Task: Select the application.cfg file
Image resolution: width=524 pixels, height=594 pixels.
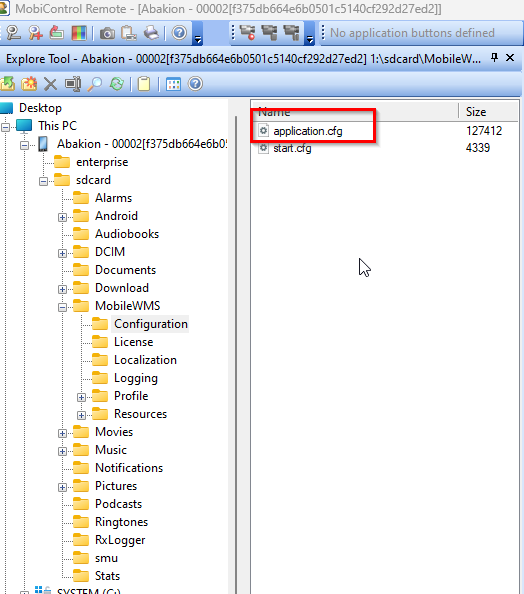Action: [308, 131]
